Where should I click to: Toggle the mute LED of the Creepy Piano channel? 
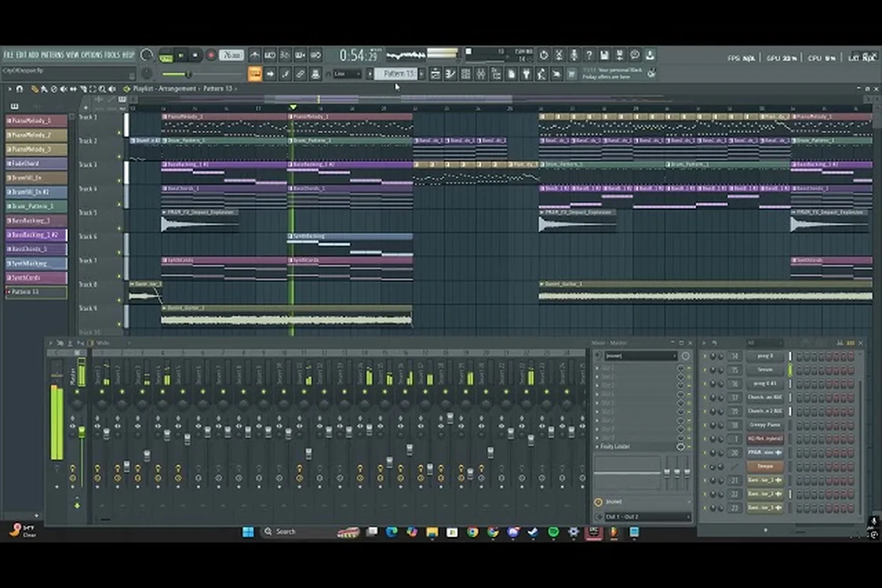[706, 425]
